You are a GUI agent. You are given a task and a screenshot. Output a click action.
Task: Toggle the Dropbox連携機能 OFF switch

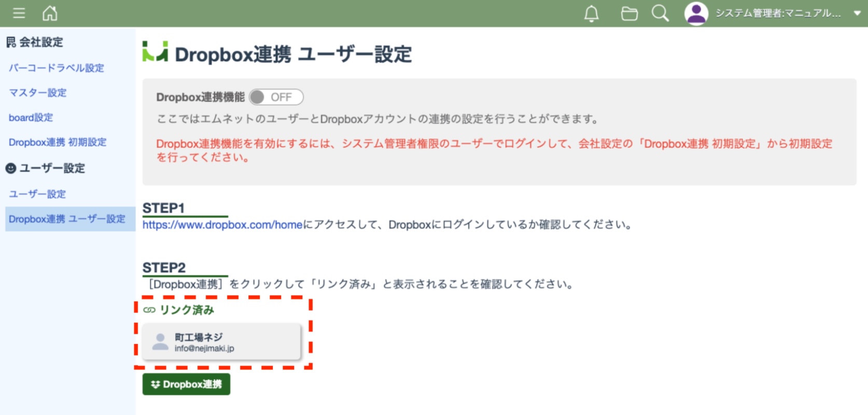point(276,97)
